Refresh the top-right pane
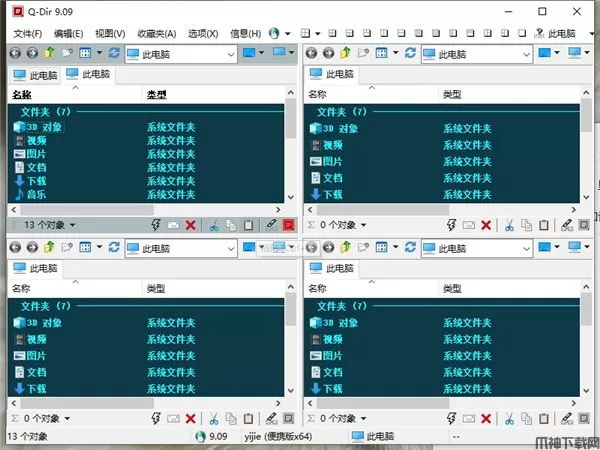This screenshot has height=450, width=600. 410,52
